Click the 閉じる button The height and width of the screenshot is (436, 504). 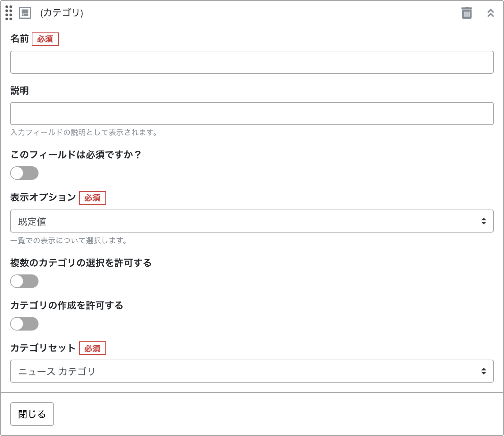[x=32, y=414]
